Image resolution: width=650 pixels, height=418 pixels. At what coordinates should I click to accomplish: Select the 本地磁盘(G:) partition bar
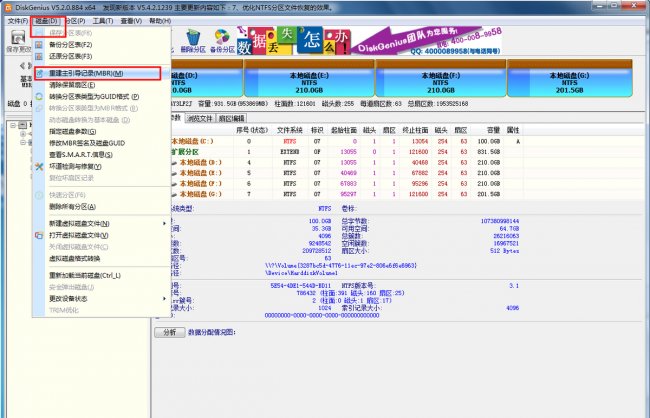(570, 78)
